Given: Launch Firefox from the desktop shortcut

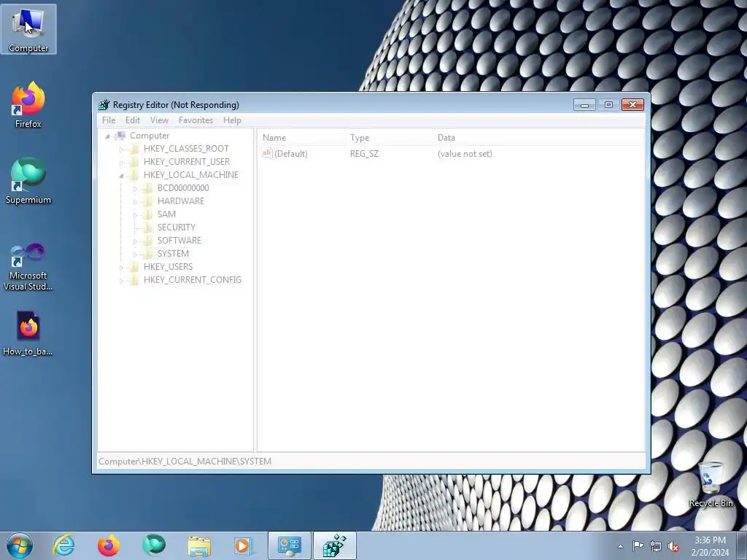Looking at the screenshot, I should pyautogui.click(x=28, y=105).
